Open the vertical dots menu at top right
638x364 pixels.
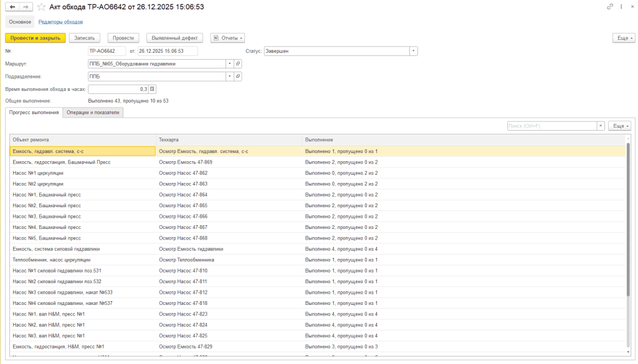click(621, 6)
